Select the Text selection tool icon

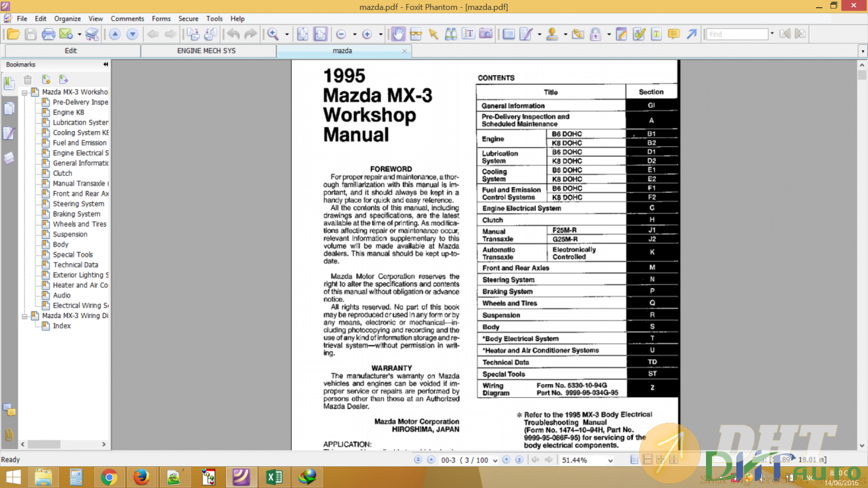point(468,34)
